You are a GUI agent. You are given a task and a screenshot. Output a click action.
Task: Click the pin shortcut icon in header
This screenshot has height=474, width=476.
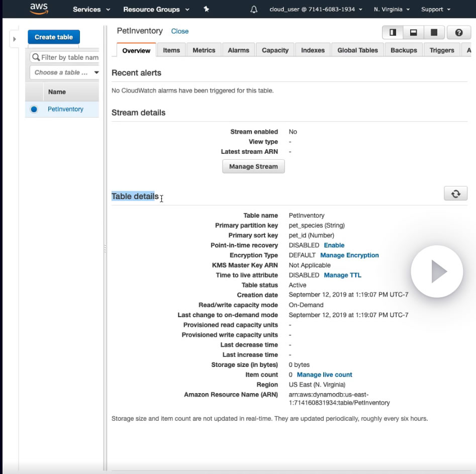(207, 9)
